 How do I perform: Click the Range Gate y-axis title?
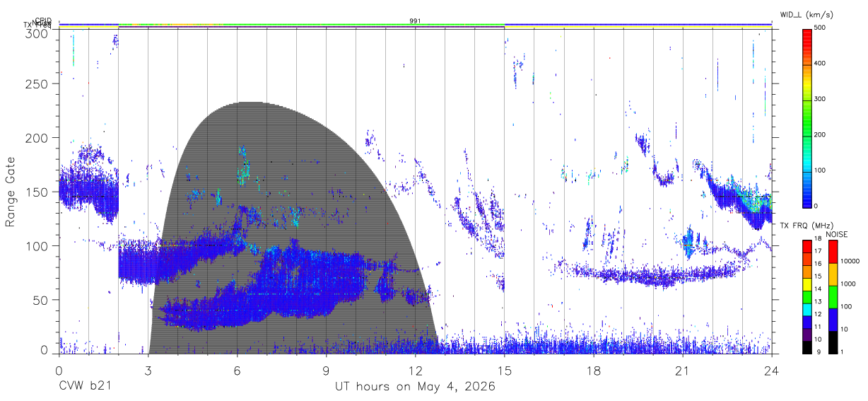(x=11, y=192)
